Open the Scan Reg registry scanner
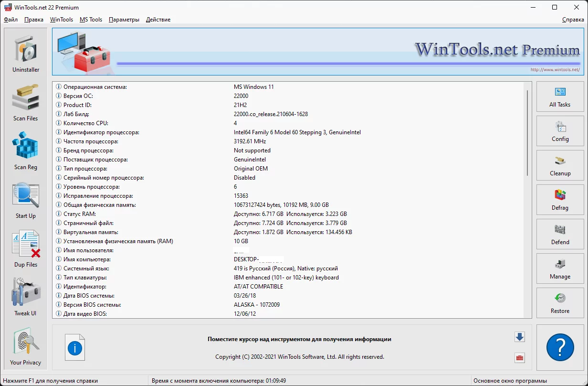 point(26,150)
